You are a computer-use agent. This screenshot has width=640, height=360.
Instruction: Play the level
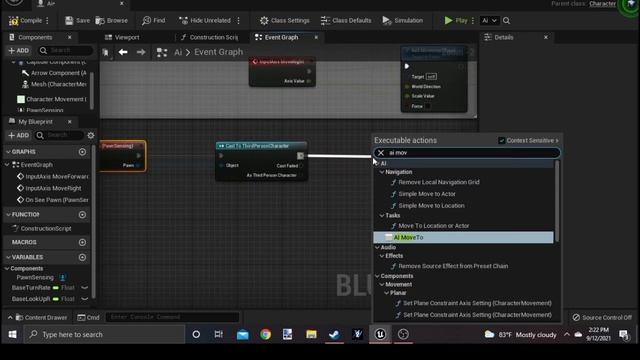point(456,20)
